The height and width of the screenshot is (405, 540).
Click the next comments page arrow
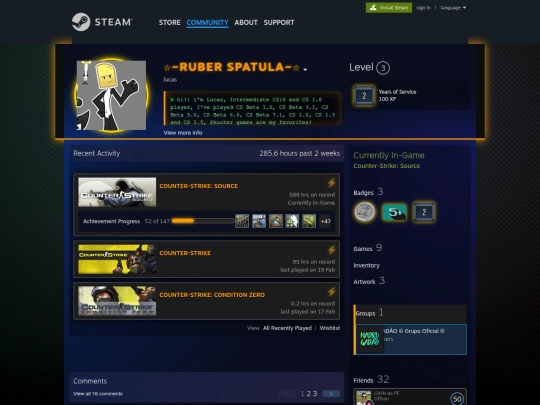click(x=331, y=394)
